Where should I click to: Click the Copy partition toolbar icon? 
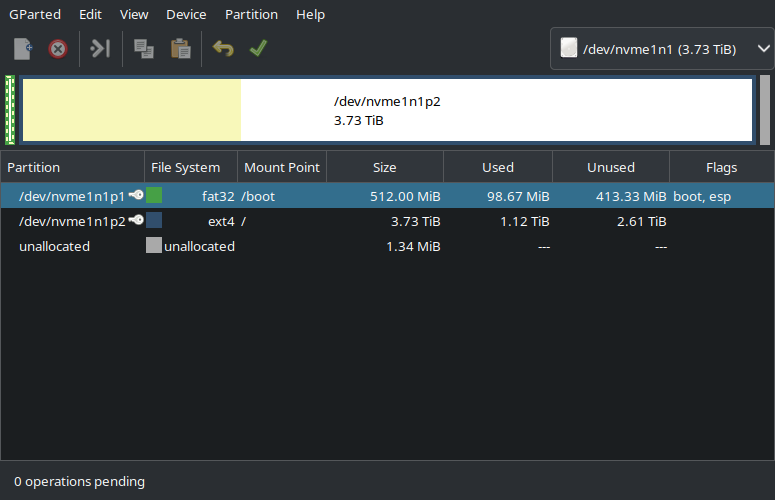(x=143, y=48)
